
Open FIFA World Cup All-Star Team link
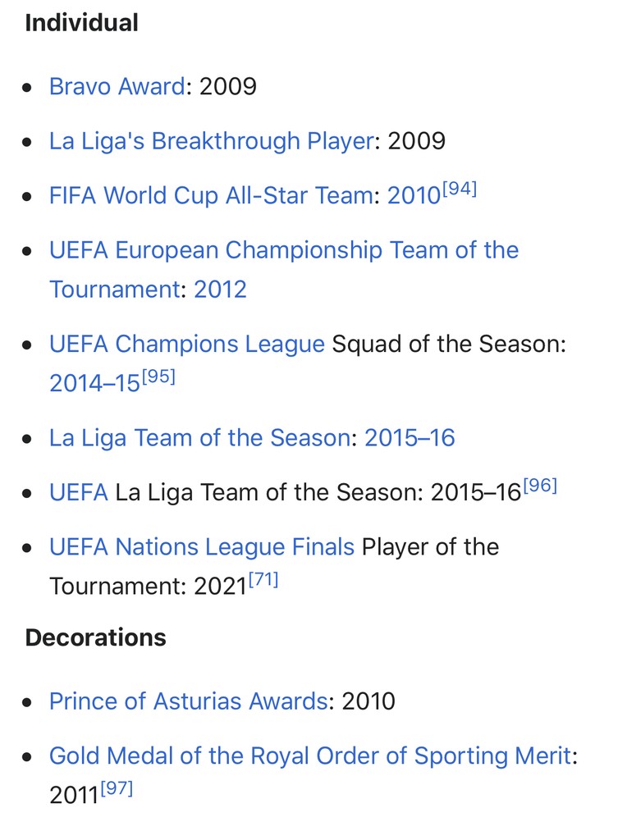click(211, 195)
